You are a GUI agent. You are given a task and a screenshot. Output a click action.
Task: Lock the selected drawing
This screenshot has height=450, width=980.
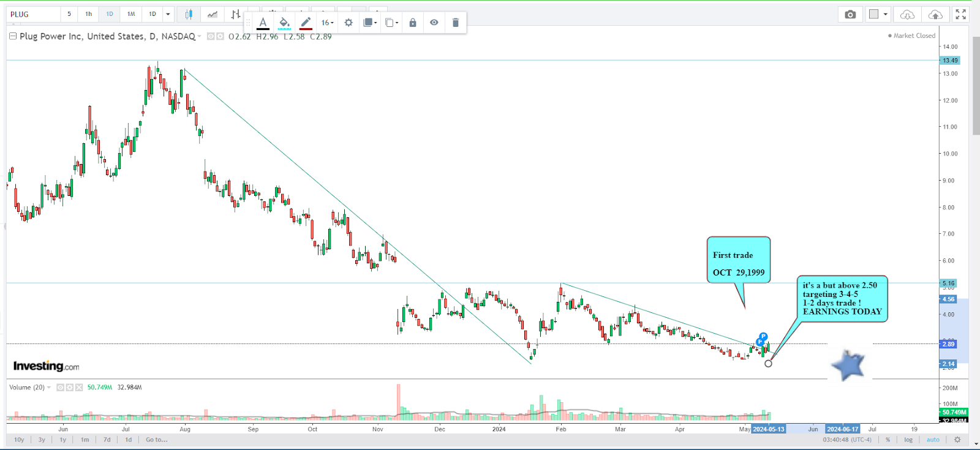(x=413, y=23)
